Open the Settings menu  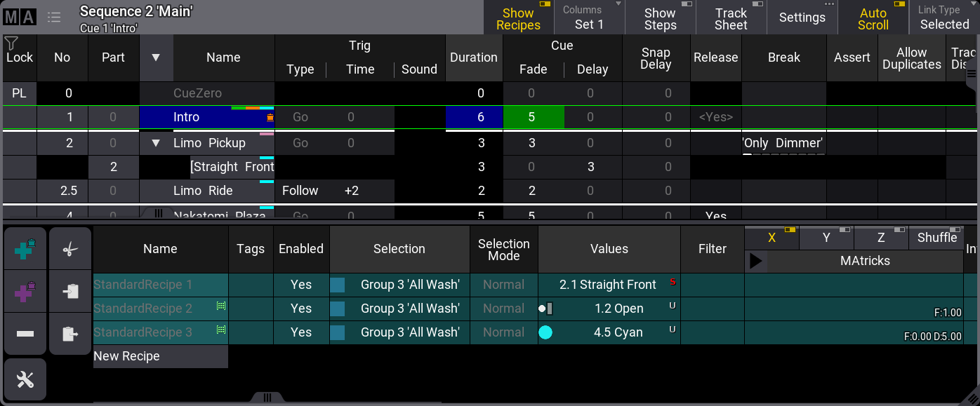click(802, 18)
